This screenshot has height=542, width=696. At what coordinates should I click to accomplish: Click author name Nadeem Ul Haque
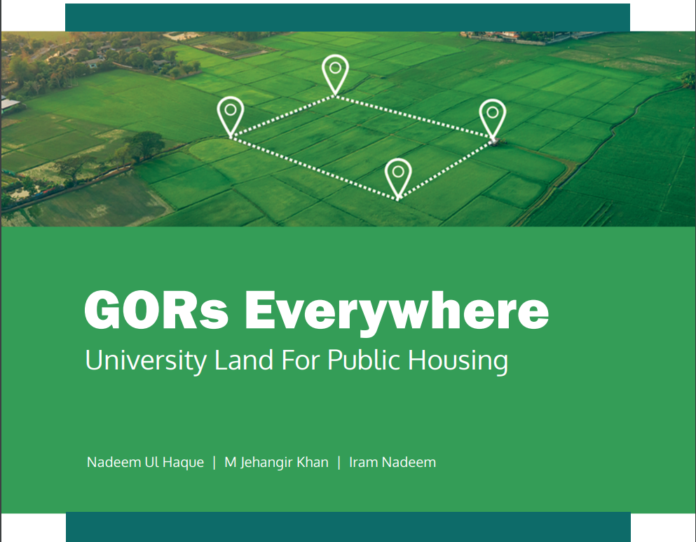[x=145, y=462]
